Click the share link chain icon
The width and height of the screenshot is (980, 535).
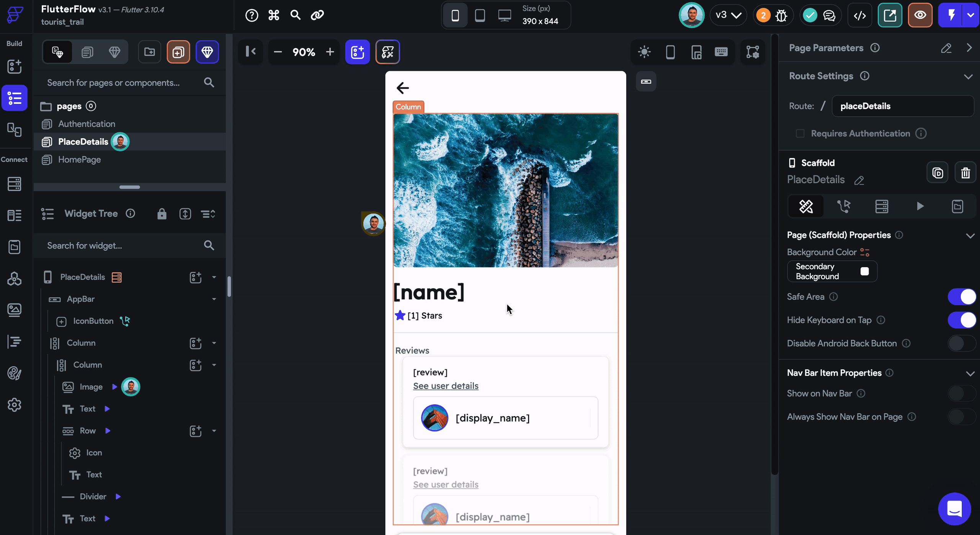[317, 15]
